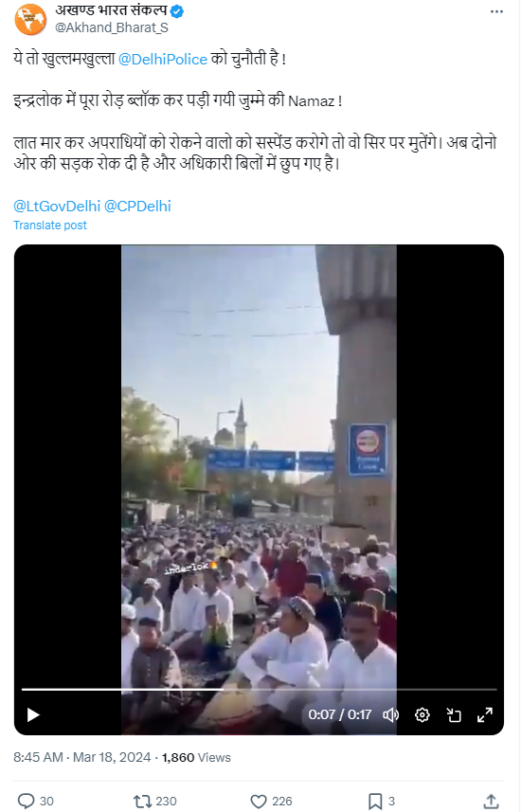Screen dimensions: 521x812
Task: Open video settings gear
Action: pos(422,715)
